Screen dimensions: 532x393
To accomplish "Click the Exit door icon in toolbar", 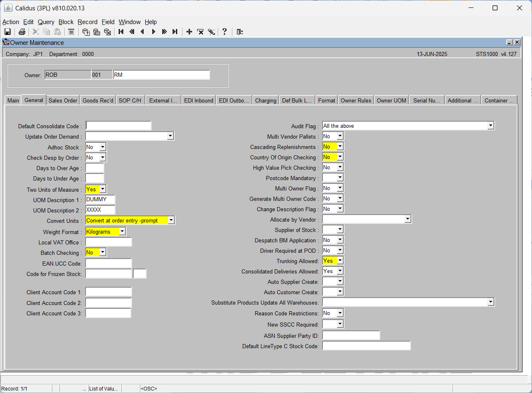I will tap(239, 32).
